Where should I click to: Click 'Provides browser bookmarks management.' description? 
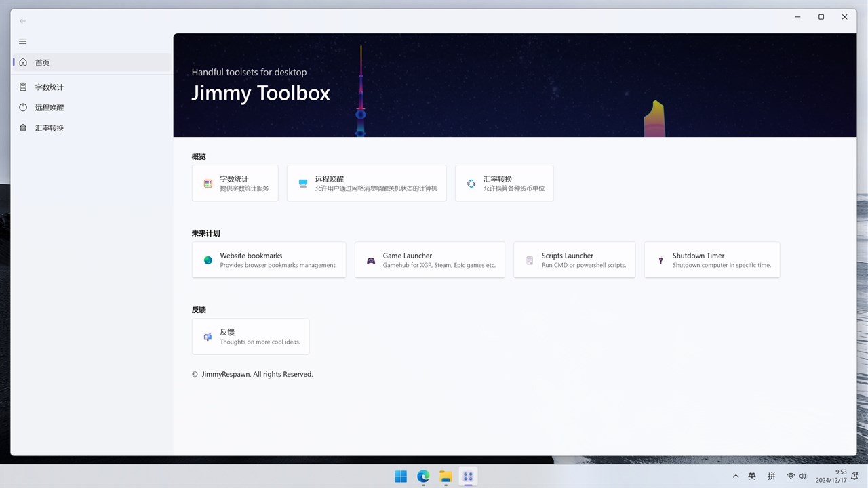(278, 265)
